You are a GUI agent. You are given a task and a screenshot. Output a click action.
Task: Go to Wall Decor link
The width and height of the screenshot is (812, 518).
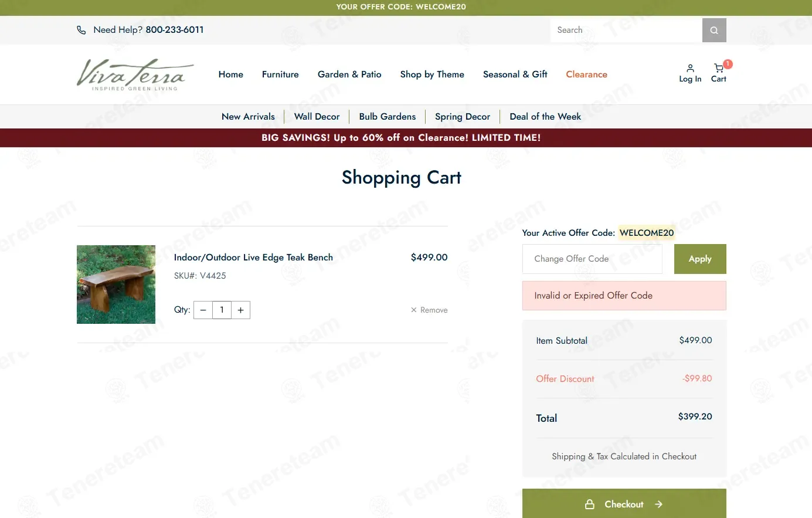pos(317,117)
